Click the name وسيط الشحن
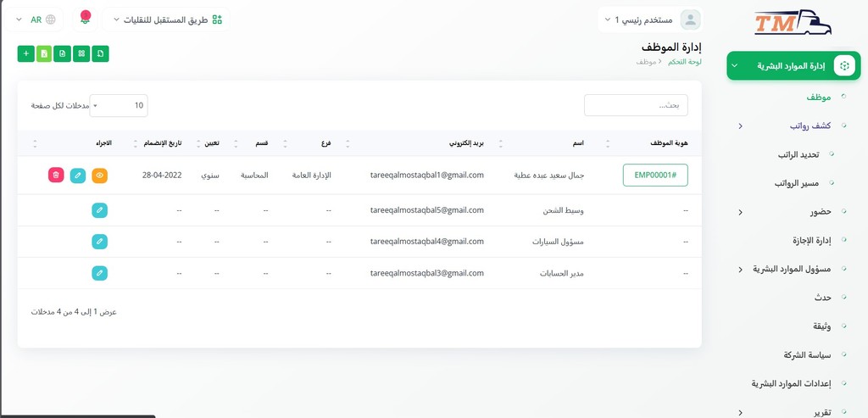This screenshot has height=418, width=868. tap(564, 211)
